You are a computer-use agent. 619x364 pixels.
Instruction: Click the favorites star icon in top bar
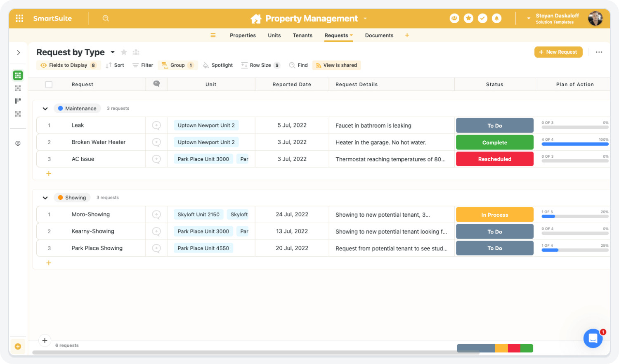coord(468,18)
